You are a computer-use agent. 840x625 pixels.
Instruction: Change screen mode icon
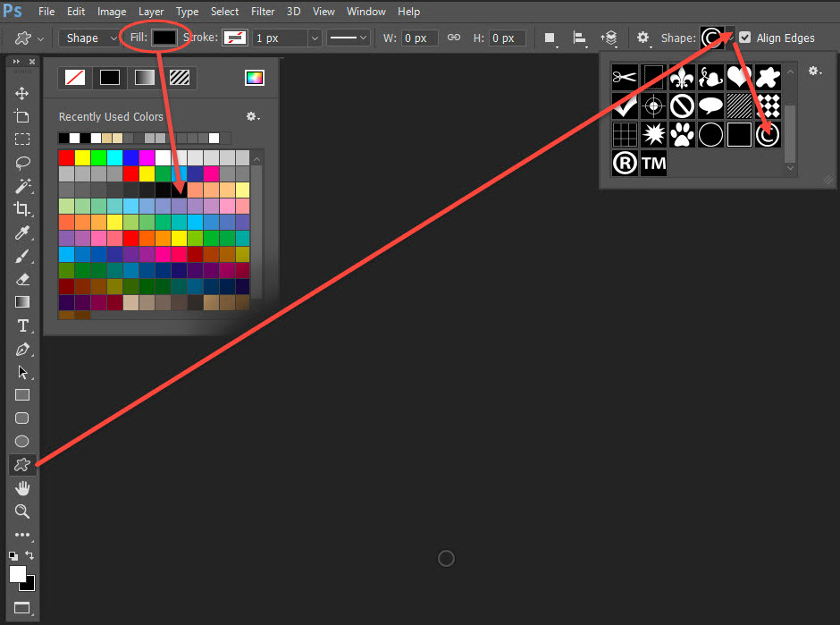click(x=22, y=608)
